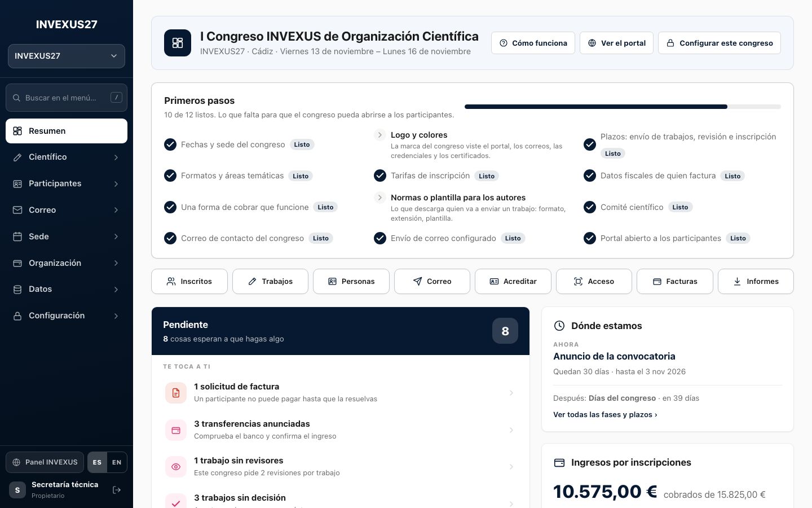Click the congress logo icon in header
Screen dimensions: 812x508
178,43
